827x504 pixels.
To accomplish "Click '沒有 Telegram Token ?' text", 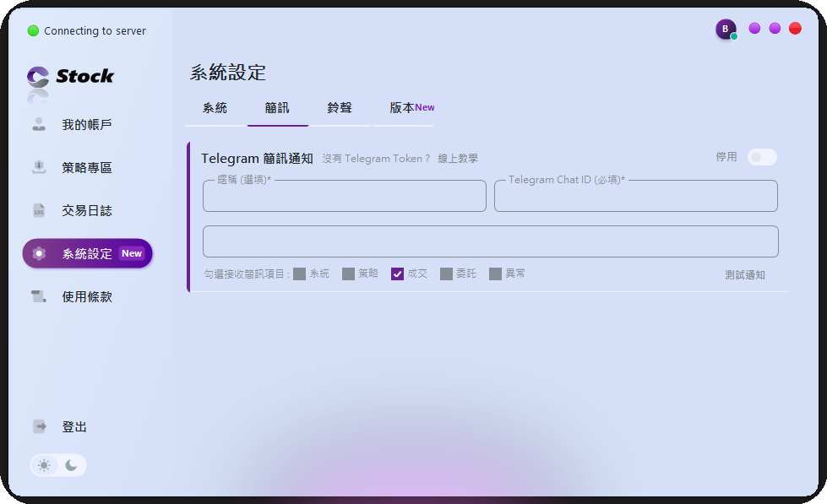I will click(x=376, y=158).
